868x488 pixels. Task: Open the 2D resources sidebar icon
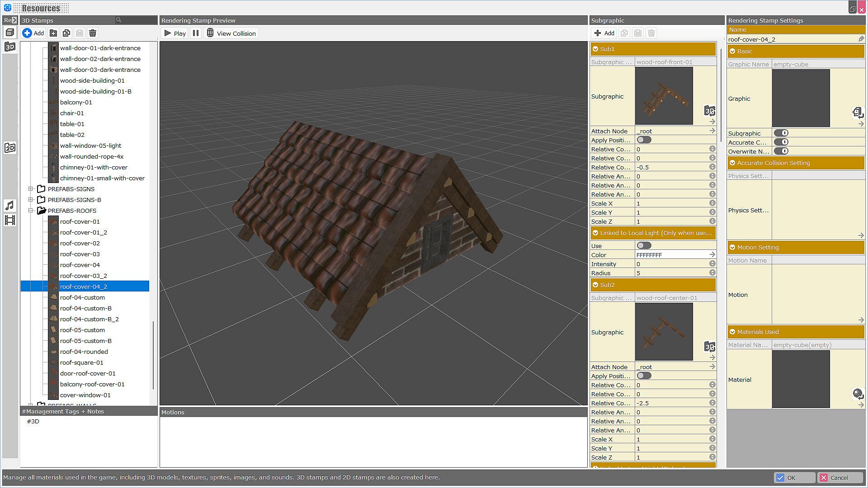click(x=10, y=148)
